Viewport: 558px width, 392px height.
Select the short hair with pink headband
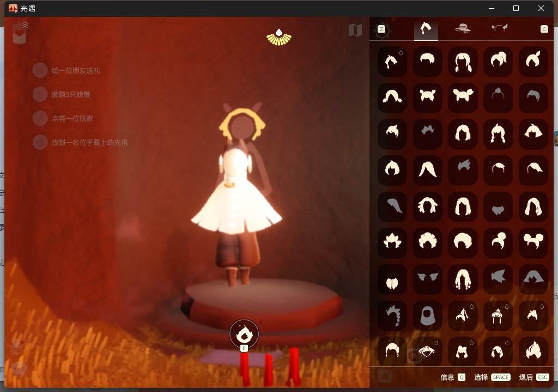[498, 170]
